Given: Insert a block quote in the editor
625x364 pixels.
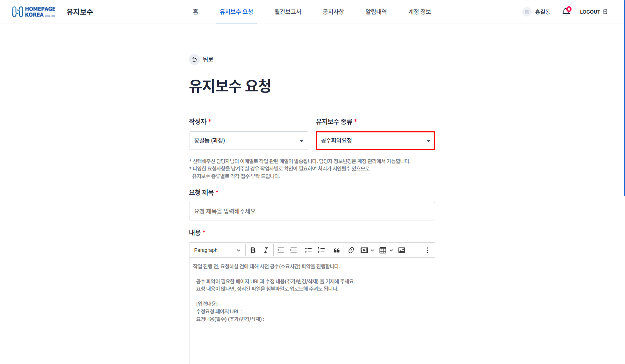Looking at the screenshot, I should [336, 250].
